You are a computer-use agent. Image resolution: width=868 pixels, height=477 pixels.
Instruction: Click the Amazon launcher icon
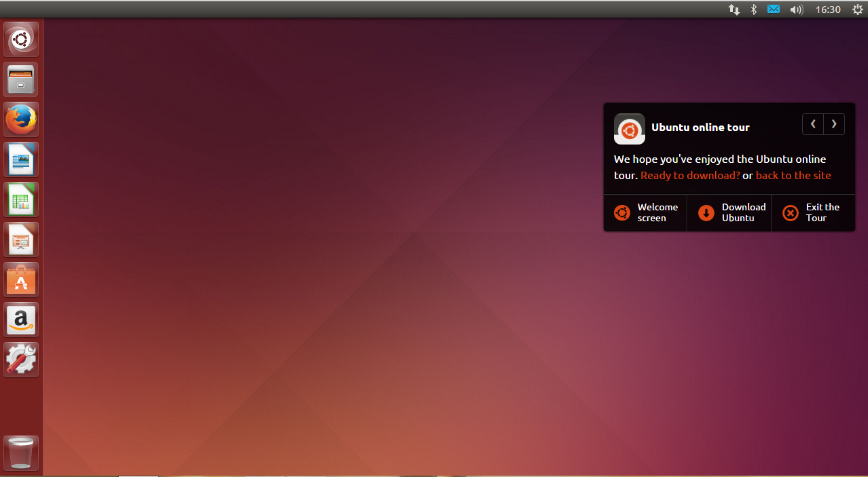pos(21,320)
